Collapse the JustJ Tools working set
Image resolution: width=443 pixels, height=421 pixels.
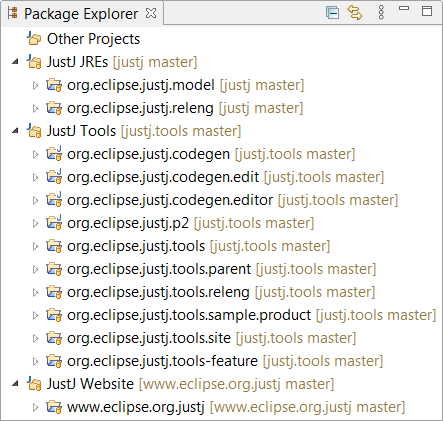coord(15,131)
